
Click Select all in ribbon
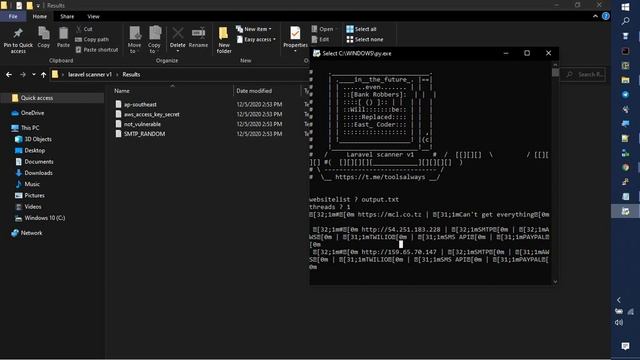pos(361,29)
